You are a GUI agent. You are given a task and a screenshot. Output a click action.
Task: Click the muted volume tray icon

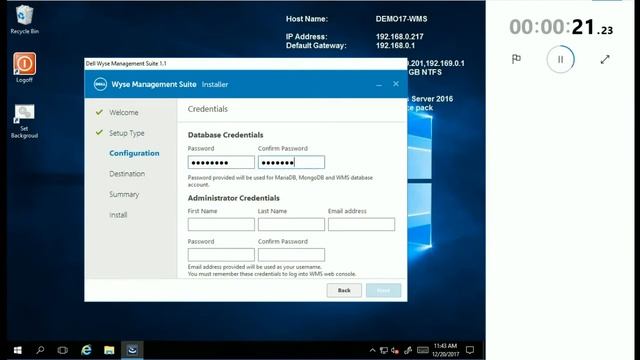click(395, 350)
